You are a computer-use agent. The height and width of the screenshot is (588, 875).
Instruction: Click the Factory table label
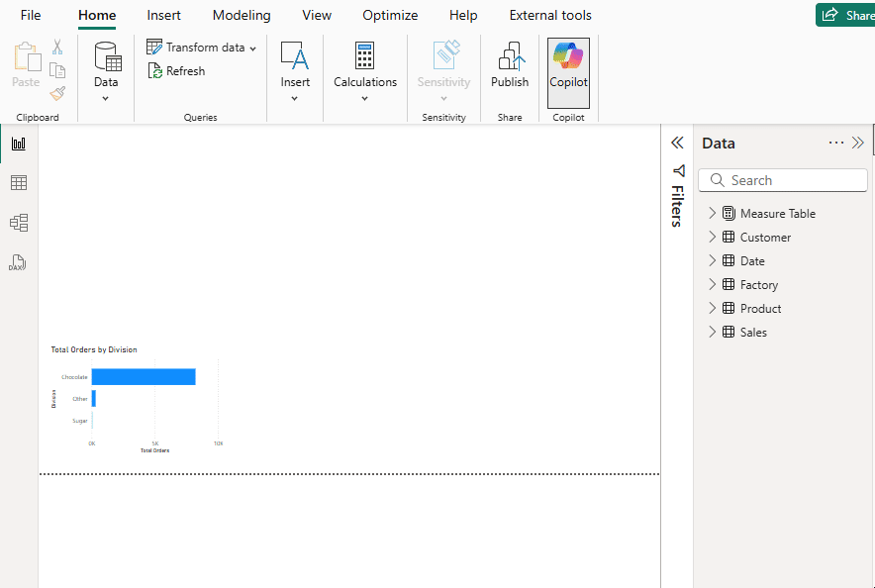[x=759, y=284]
